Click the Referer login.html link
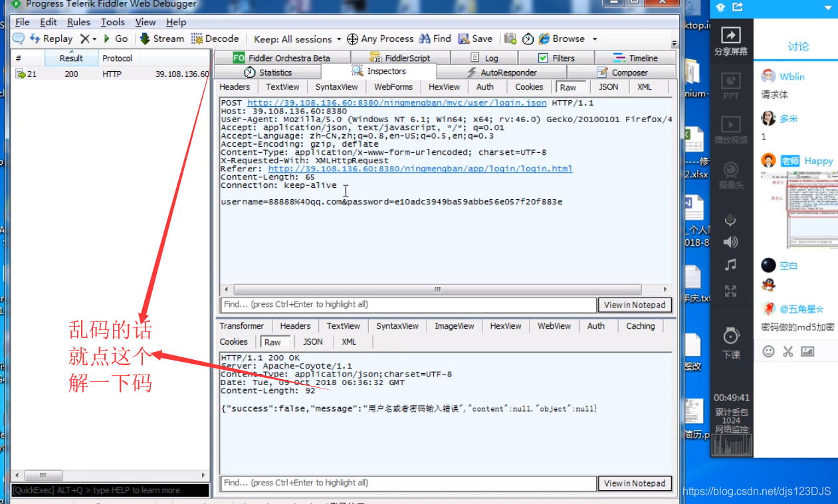The width and height of the screenshot is (838, 504). [x=420, y=169]
